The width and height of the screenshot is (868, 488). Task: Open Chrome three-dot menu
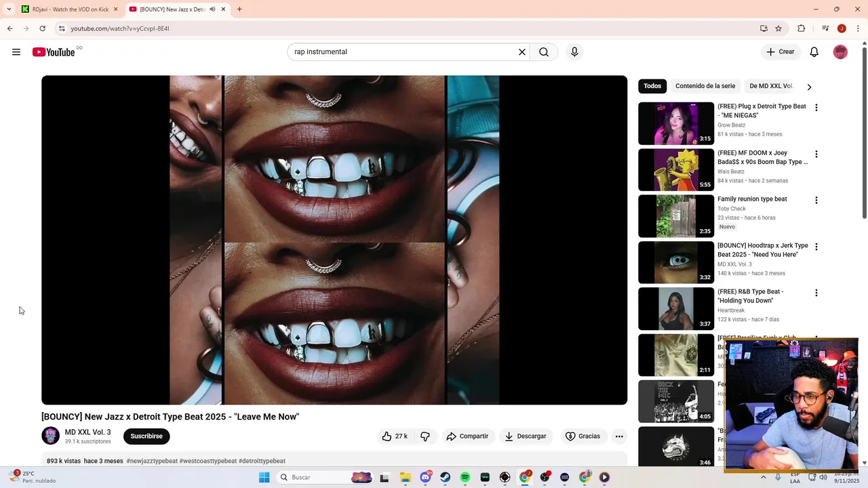click(x=858, y=28)
